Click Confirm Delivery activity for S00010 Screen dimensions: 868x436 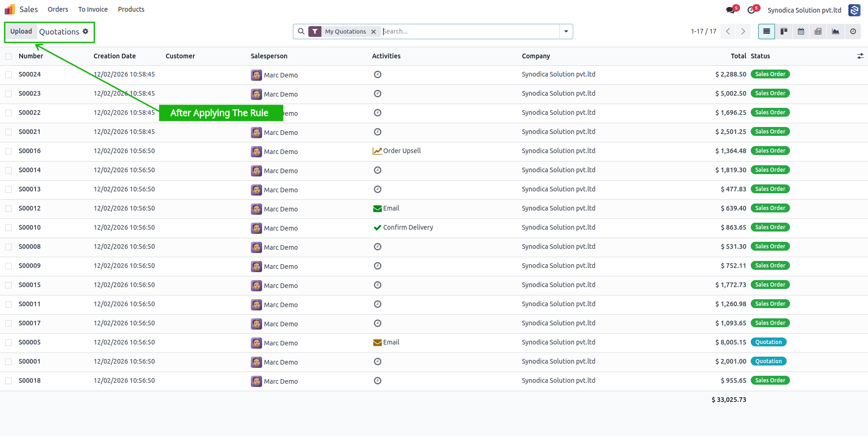pyautogui.click(x=404, y=227)
